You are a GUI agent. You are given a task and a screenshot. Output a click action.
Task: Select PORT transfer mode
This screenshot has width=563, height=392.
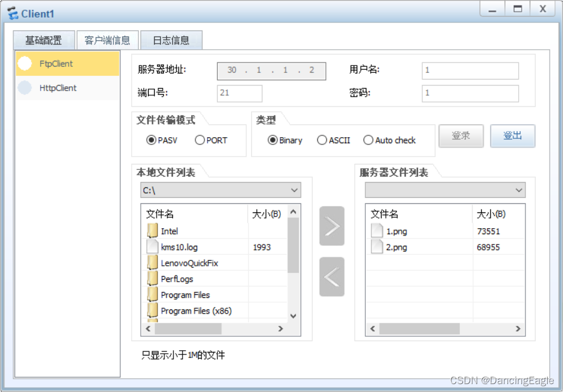click(x=200, y=140)
